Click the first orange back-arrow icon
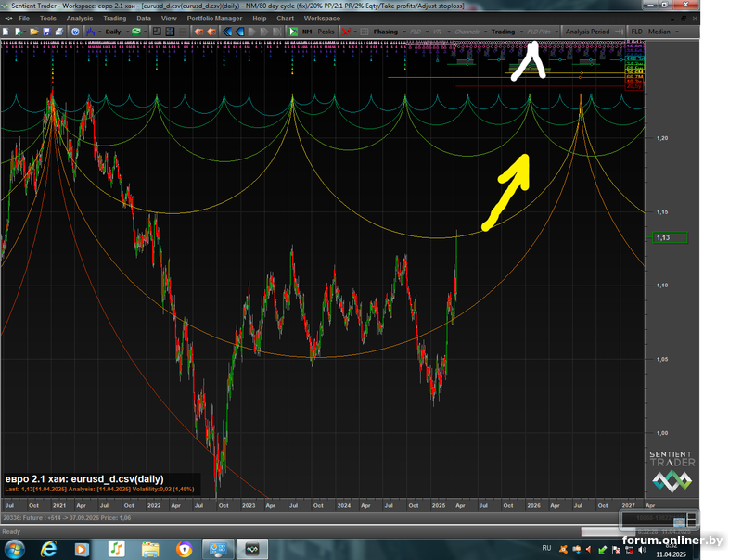Viewport: 742px width, 560px height. point(198,32)
